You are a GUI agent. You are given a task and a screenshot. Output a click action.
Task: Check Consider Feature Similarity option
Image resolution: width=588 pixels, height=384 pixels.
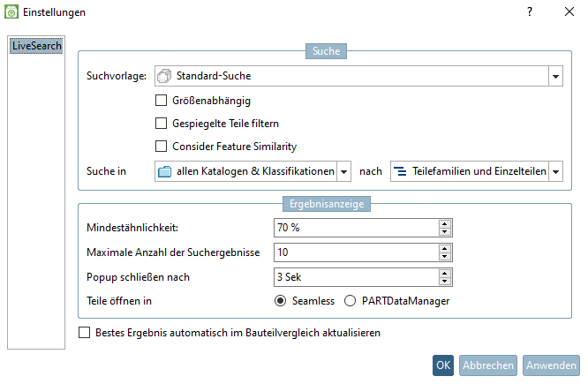click(161, 147)
